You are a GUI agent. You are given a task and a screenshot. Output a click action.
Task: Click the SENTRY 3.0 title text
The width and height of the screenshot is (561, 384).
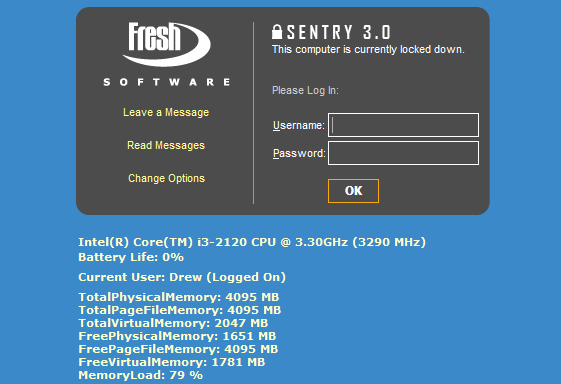click(x=338, y=32)
